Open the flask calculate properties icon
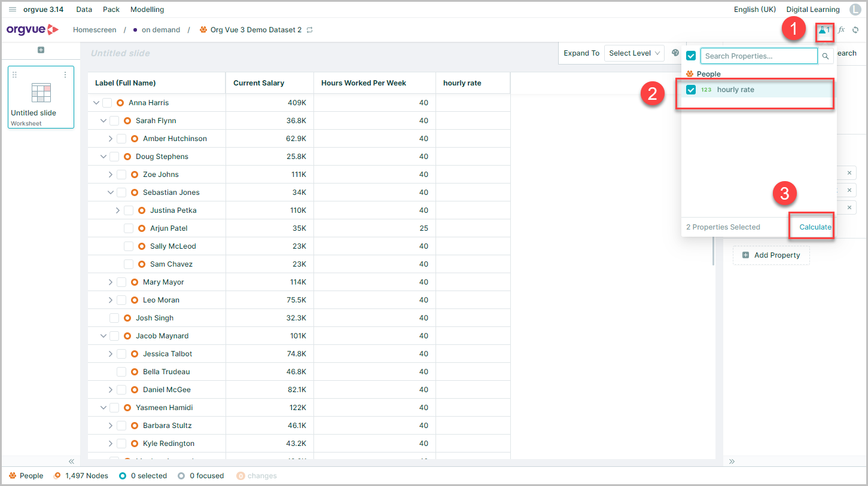The image size is (868, 486). click(x=823, y=30)
